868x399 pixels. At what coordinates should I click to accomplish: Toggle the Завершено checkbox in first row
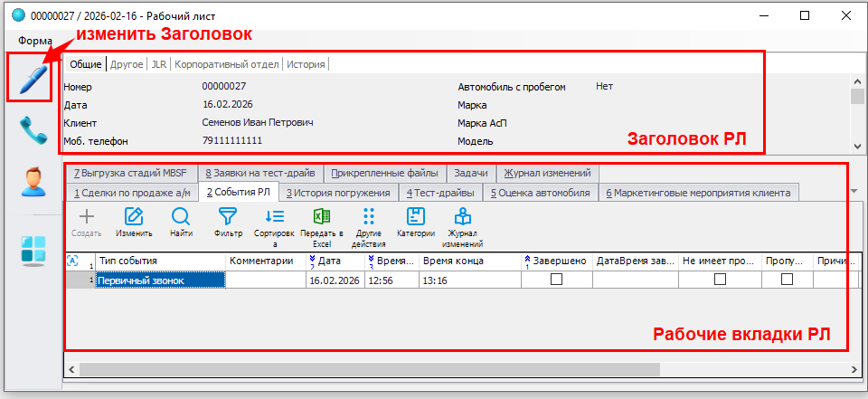[x=556, y=280]
